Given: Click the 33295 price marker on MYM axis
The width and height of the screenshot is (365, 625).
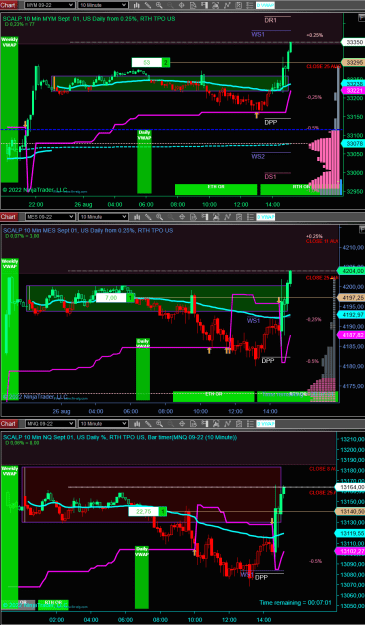Looking at the screenshot, I should coord(354,63).
